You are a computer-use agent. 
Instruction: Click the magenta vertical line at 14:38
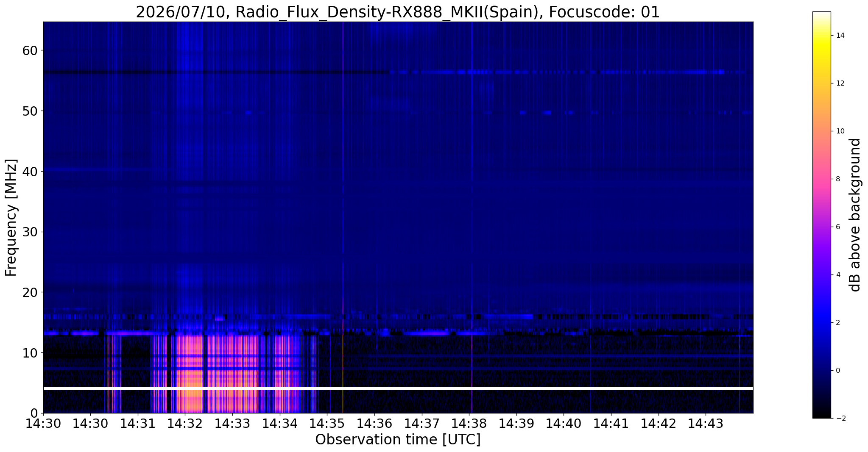point(472,212)
